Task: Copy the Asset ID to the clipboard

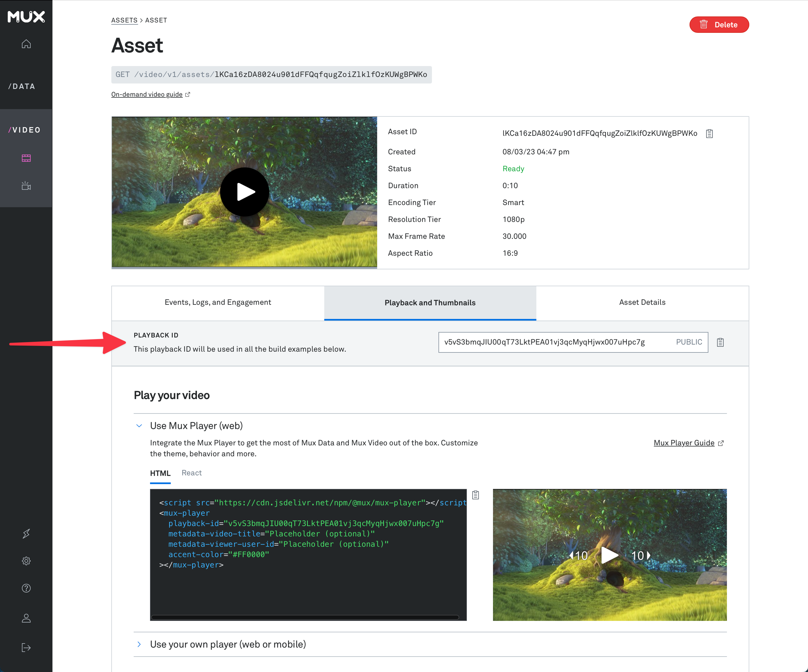Action: tap(710, 134)
